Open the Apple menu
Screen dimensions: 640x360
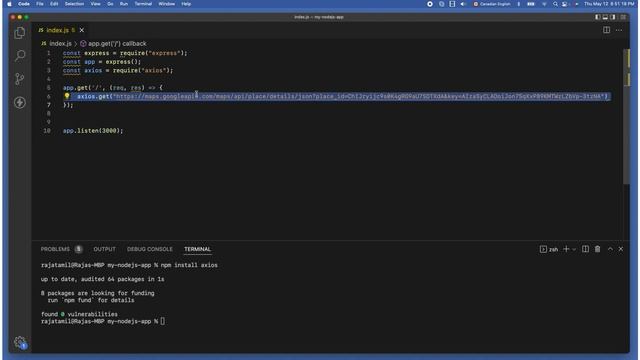9,4
